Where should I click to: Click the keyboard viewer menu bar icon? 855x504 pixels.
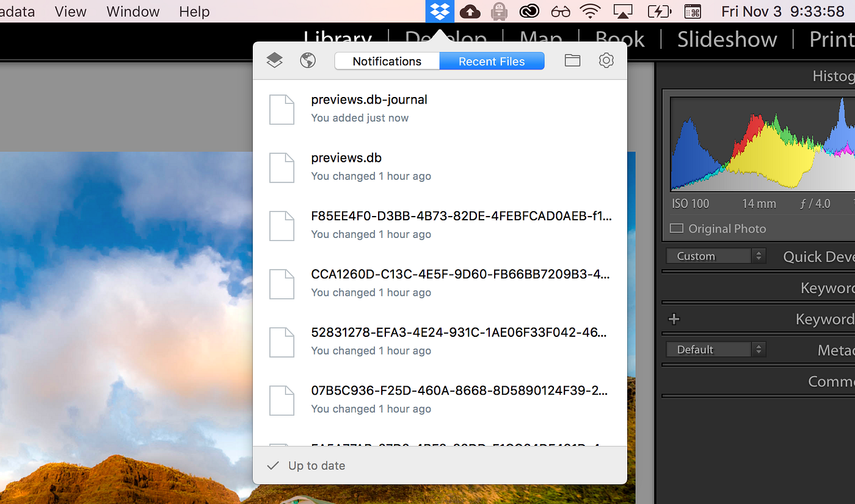pos(692,11)
